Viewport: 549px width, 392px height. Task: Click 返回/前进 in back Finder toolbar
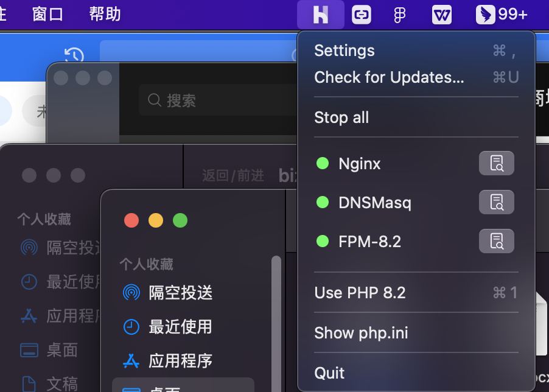pyautogui.click(x=233, y=175)
